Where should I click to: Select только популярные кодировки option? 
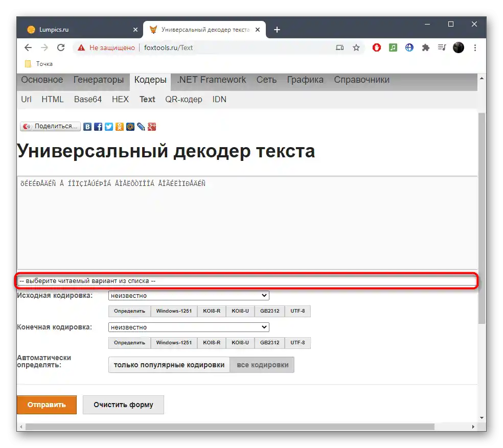click(169, 365)
